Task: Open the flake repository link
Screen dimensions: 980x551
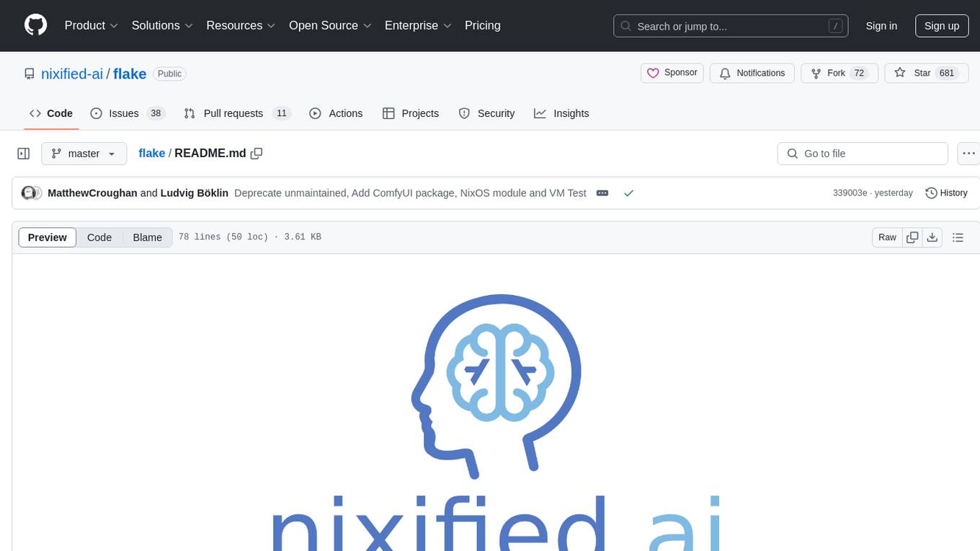Action: 130,74
